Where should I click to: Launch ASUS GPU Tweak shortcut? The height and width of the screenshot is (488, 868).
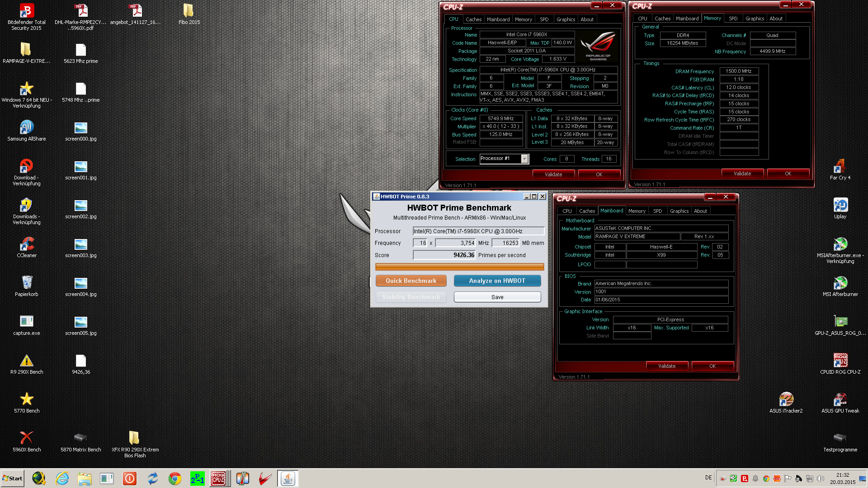pos(840,403)
